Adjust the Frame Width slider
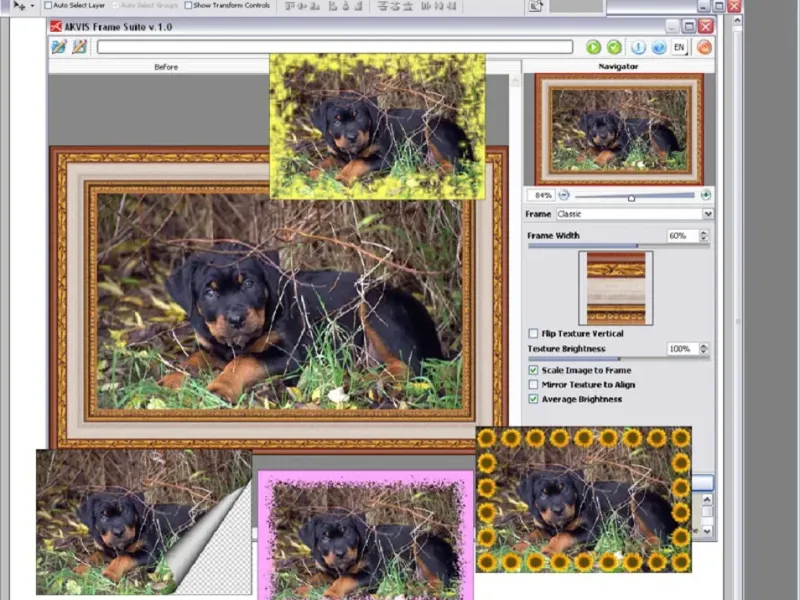The height and width of the screenshot is (600, 800). point(618,246)
